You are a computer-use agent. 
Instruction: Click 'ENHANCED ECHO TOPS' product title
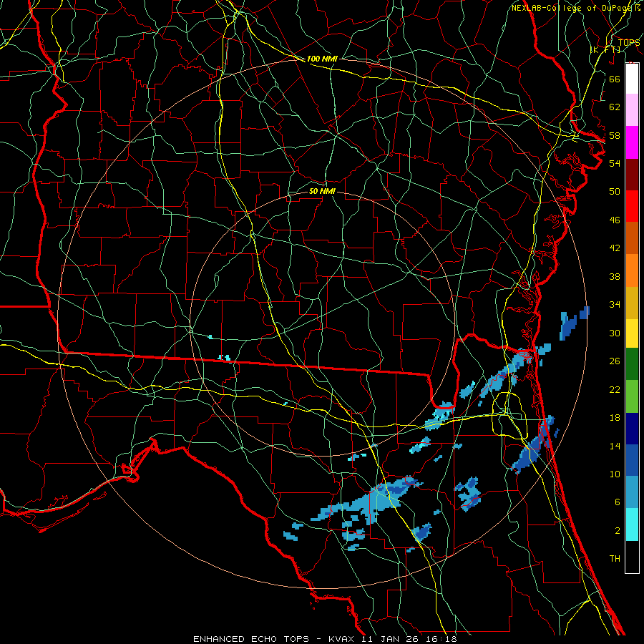251,639
